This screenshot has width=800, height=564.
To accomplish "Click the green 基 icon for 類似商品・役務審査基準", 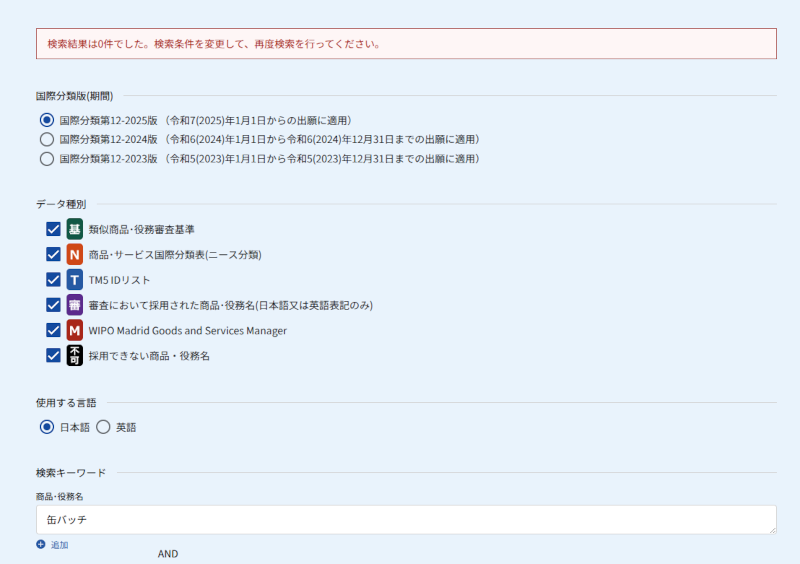I will point(75,229).
